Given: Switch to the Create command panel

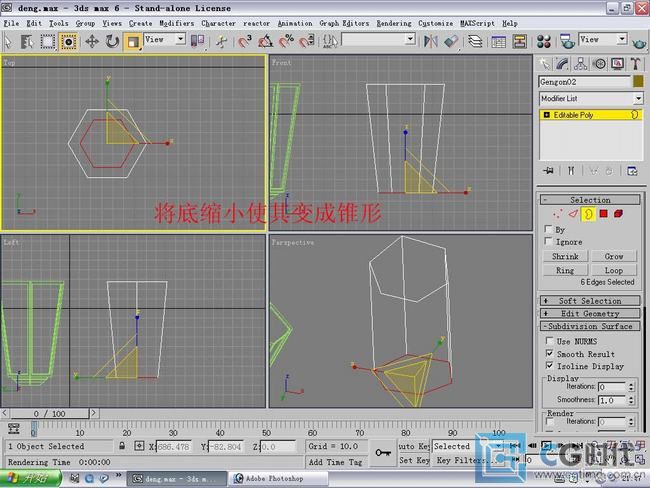Looking at the screenshot, I should (x=544, y=63).
